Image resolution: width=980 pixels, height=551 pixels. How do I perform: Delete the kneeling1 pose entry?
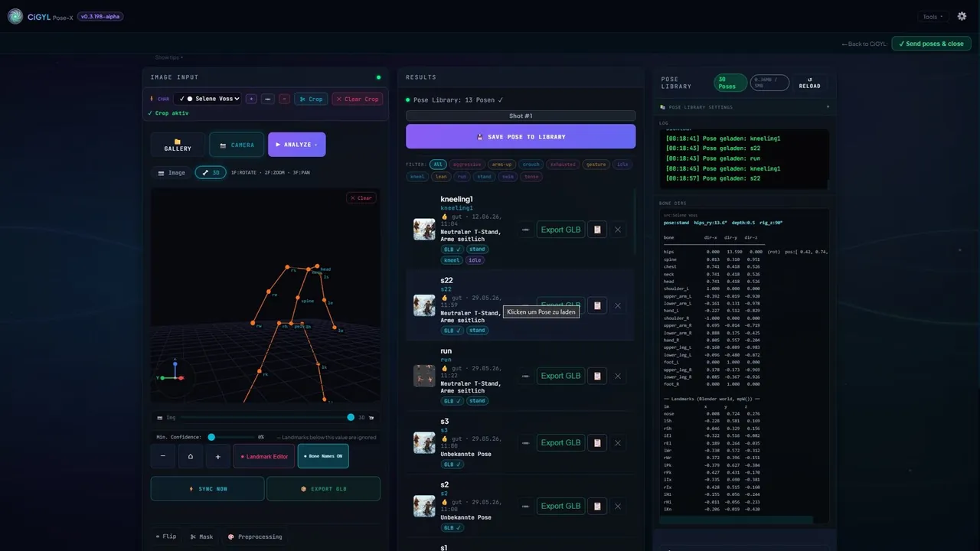[618, 230]
